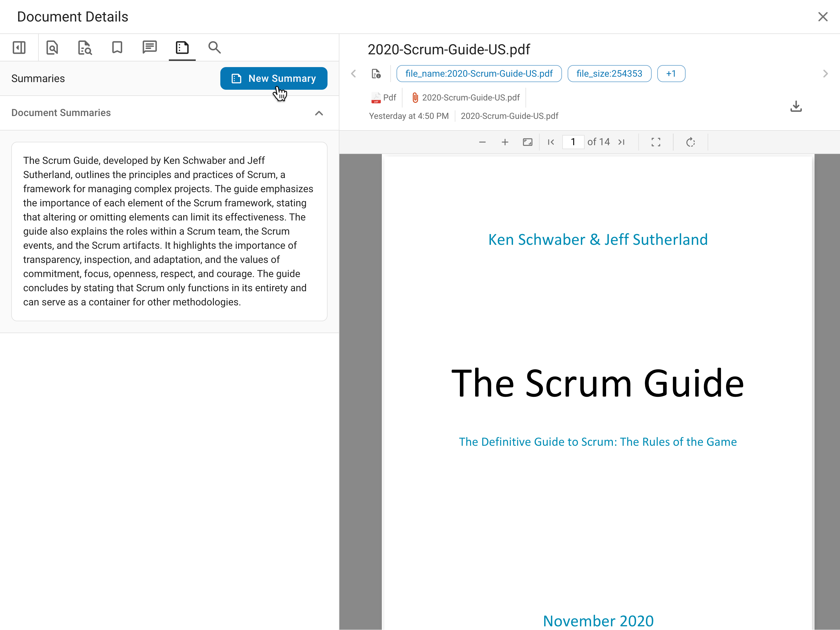Zoom in the PDF viewer

(x=505, y=142)
